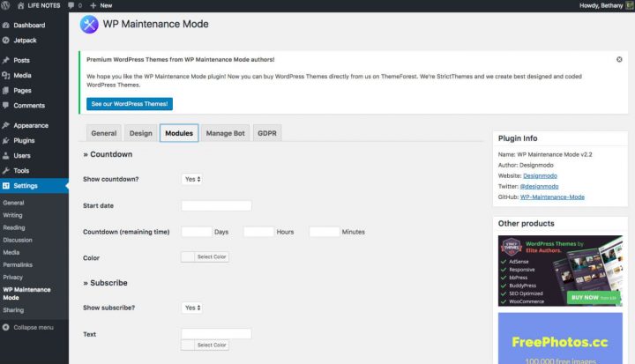Click See our WordPress Themes button

130,104
